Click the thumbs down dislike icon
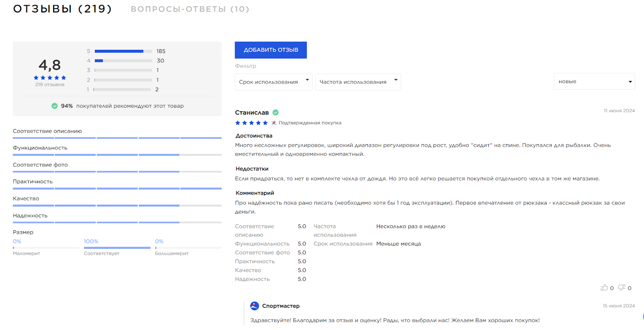This screenshot has width=644, height=330. click(622, 287)
